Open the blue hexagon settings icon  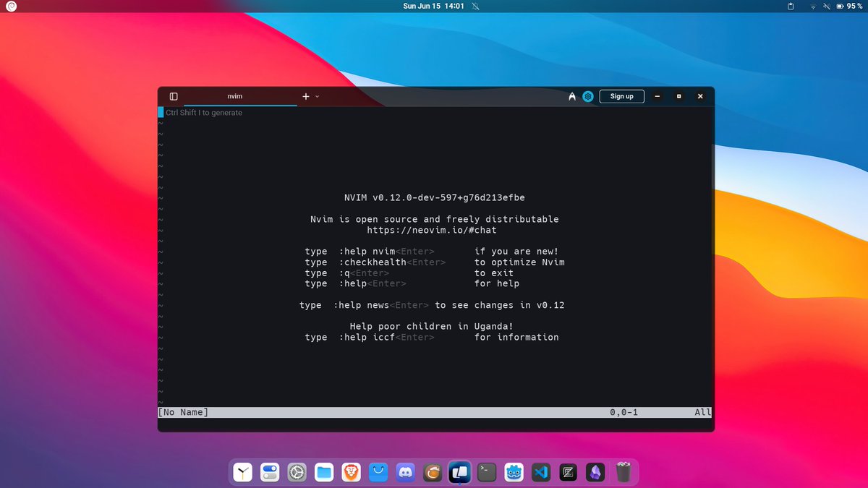[x=588, y=96]
